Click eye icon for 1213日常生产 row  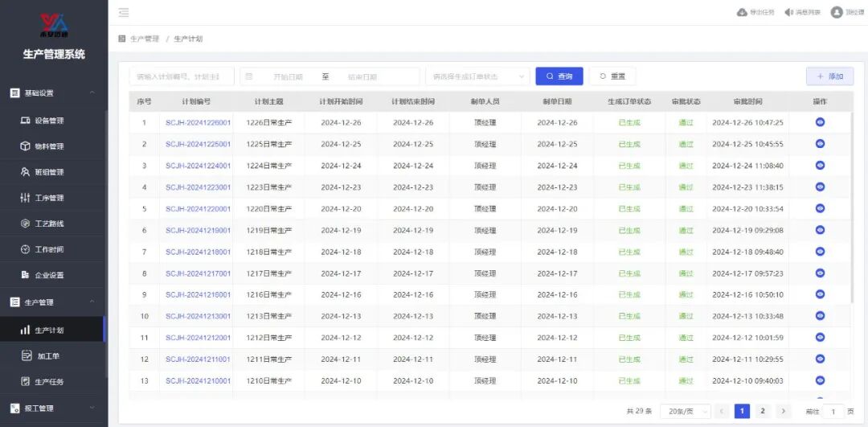[x=820, y=316]
